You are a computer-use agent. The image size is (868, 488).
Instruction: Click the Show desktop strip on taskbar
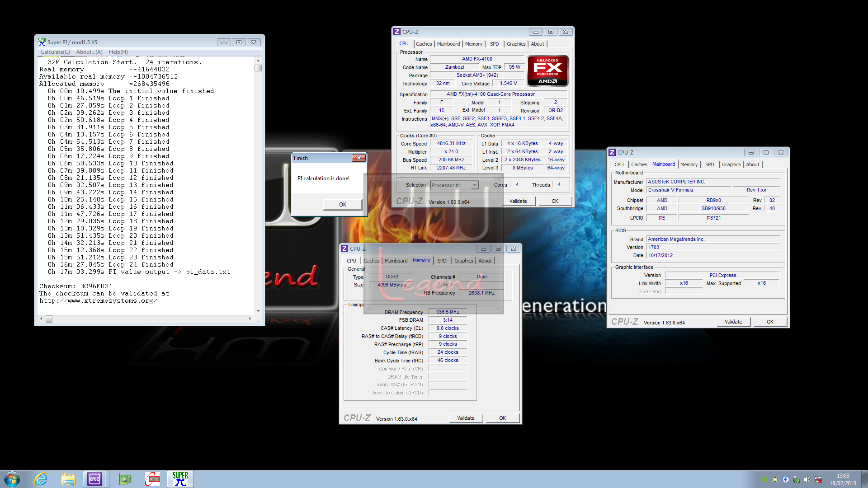click(x=864, y=479)
